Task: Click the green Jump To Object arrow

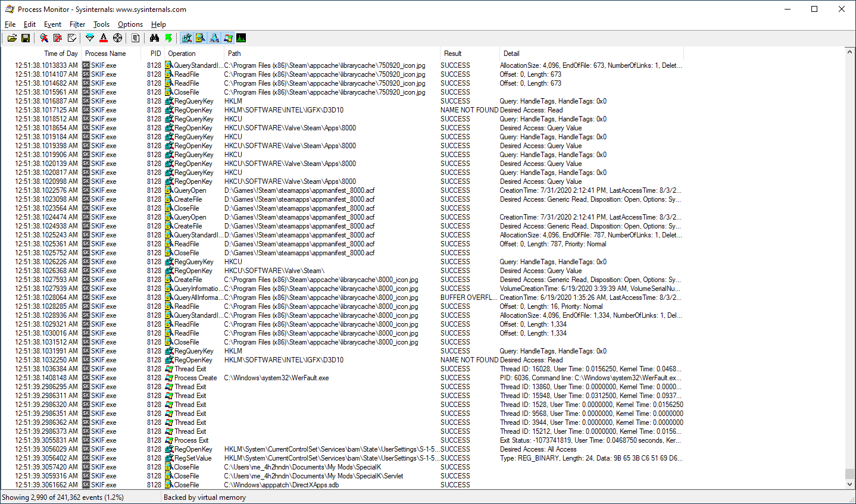Action: (x=168, y=38)
